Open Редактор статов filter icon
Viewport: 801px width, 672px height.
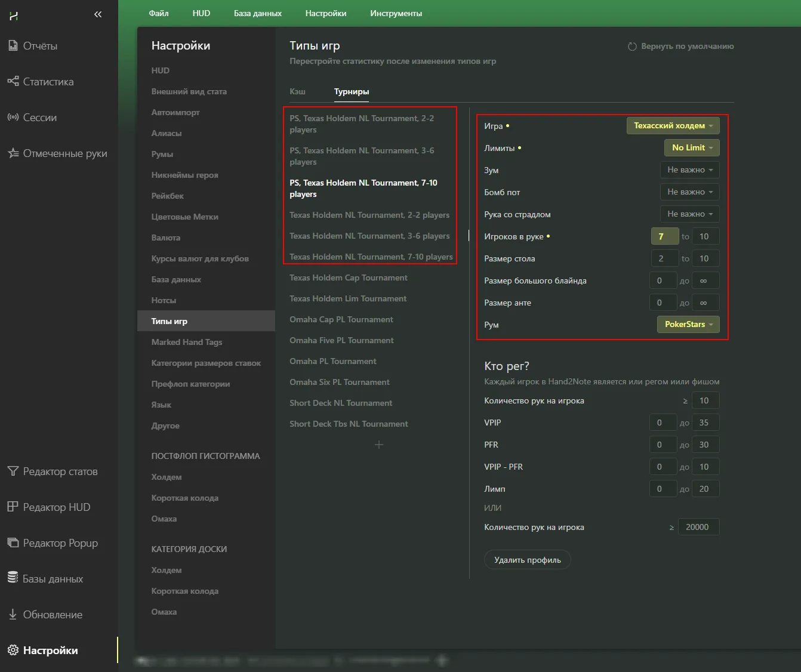(13, 471)
